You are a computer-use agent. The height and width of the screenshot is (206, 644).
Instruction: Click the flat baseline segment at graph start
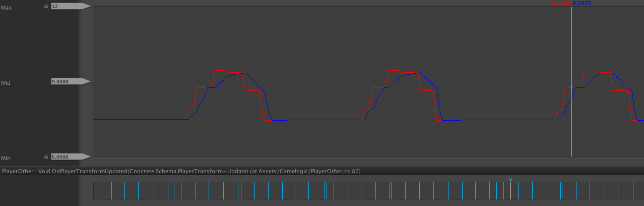141,119
